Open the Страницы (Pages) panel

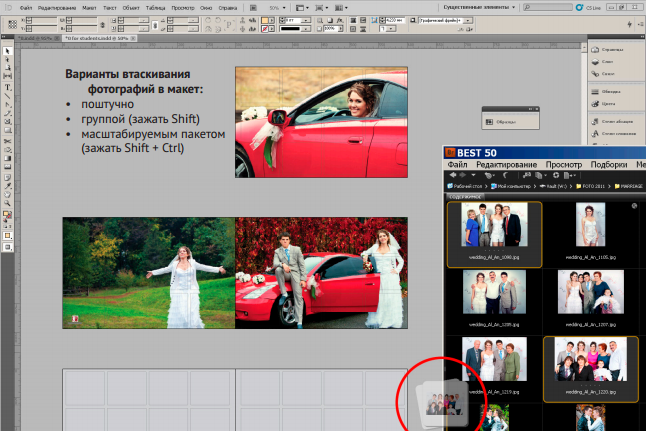tap(608, 49)
